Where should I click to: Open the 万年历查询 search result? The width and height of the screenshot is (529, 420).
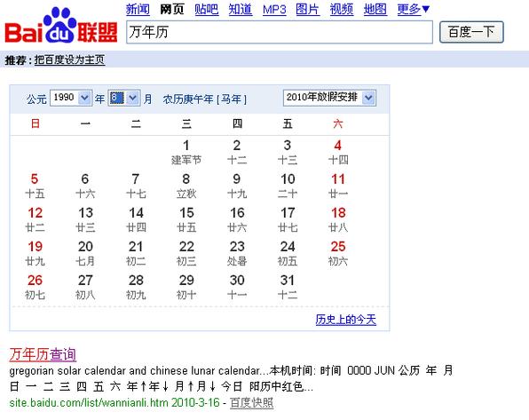[43, 354]
